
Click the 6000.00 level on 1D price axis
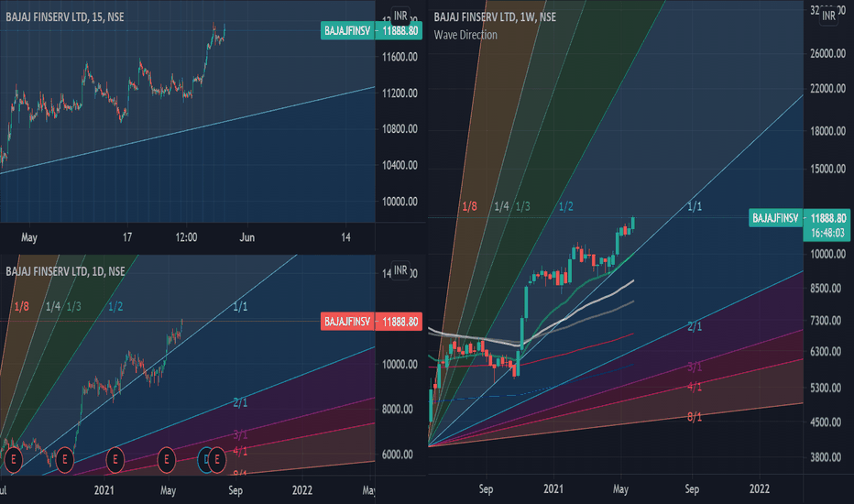coord(397,455)
